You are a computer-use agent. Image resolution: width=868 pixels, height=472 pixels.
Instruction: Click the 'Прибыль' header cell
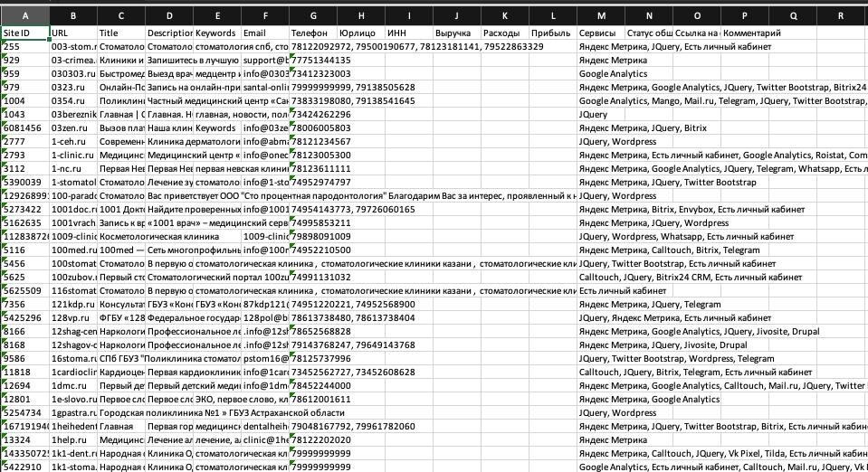point(553,33)
